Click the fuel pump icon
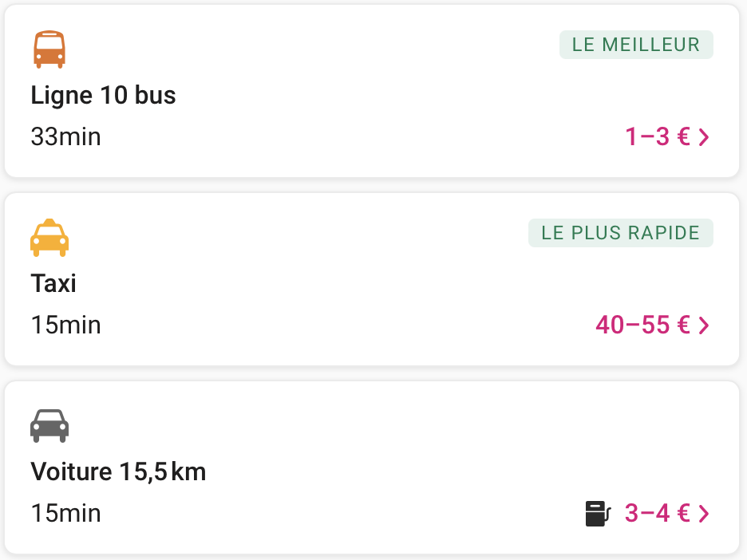The width and height of the screenshot is (747, 560). (598, 514)
